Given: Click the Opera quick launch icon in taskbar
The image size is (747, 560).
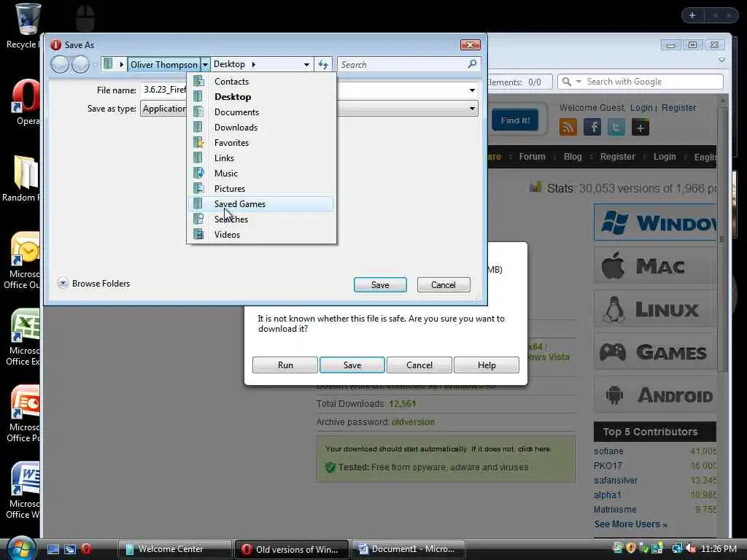Looking at the screenshot, I should [86, 549].
